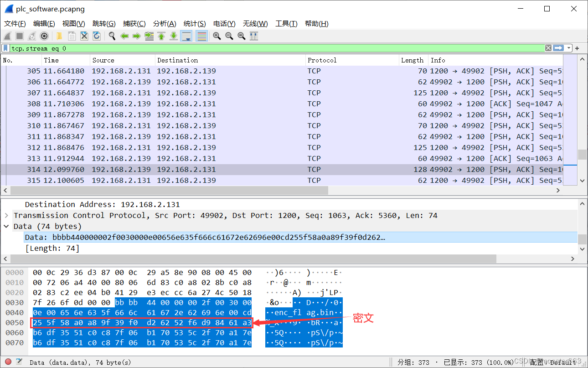Open capture options gear icon

pyautogui.click(x=44, y=36)
